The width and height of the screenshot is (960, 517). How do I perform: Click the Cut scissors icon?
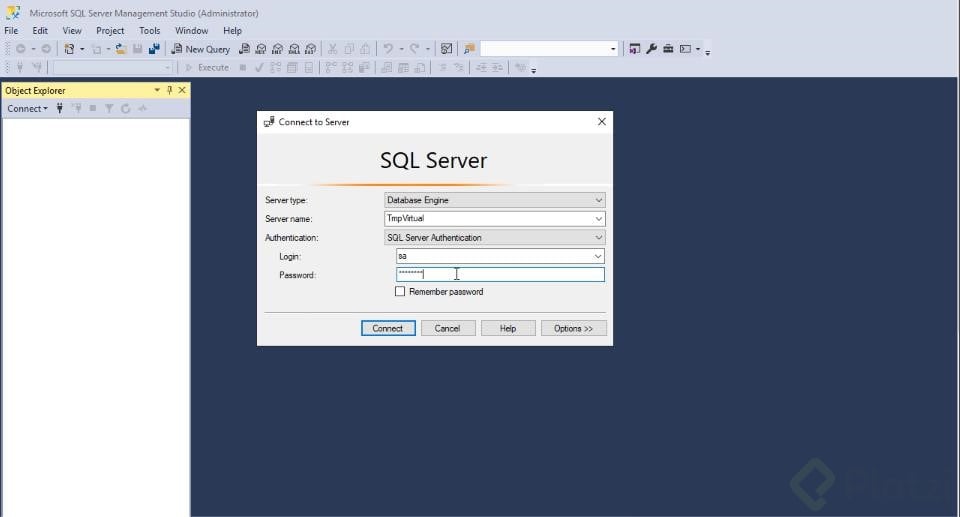click(x=332, y=49)
